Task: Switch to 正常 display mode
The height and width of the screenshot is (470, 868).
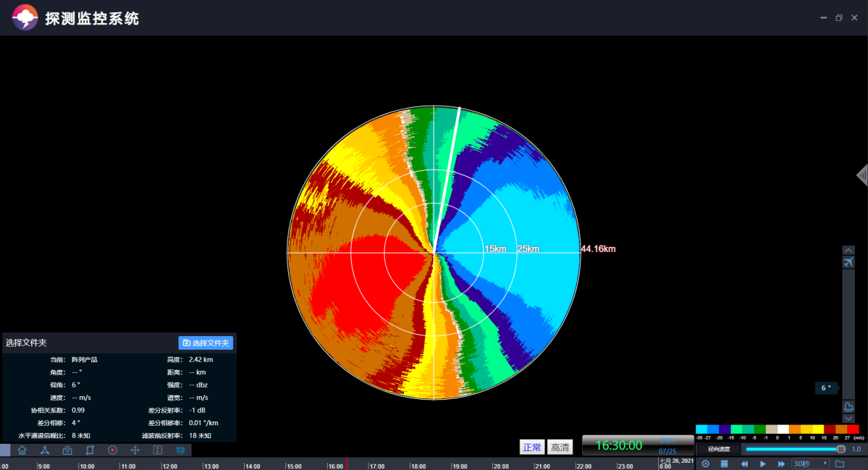Action: tap(531, 448)
